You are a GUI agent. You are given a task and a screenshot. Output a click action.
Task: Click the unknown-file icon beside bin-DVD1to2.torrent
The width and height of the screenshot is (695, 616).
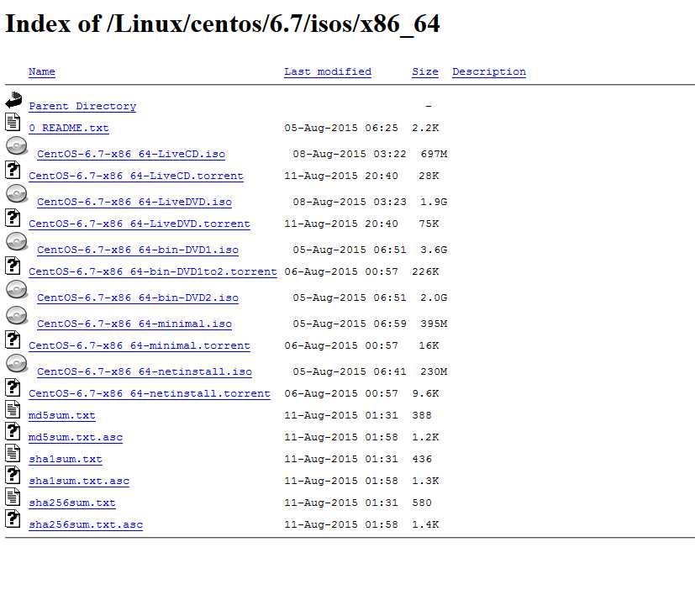point(13,266)
